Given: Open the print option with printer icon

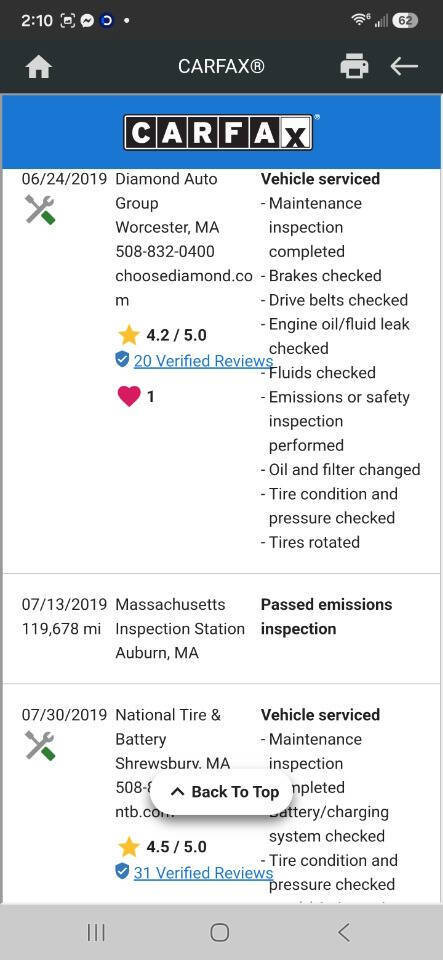Looking at the screenshot, I should point(354,66).
